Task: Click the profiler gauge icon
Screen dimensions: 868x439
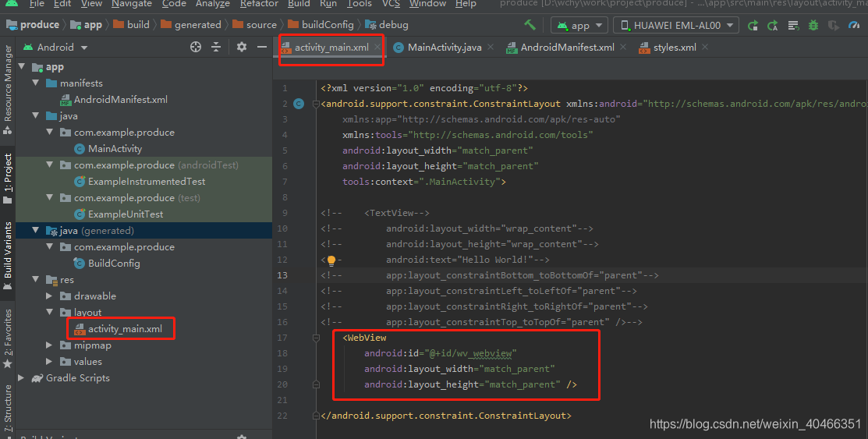Action: pos(854,26)
